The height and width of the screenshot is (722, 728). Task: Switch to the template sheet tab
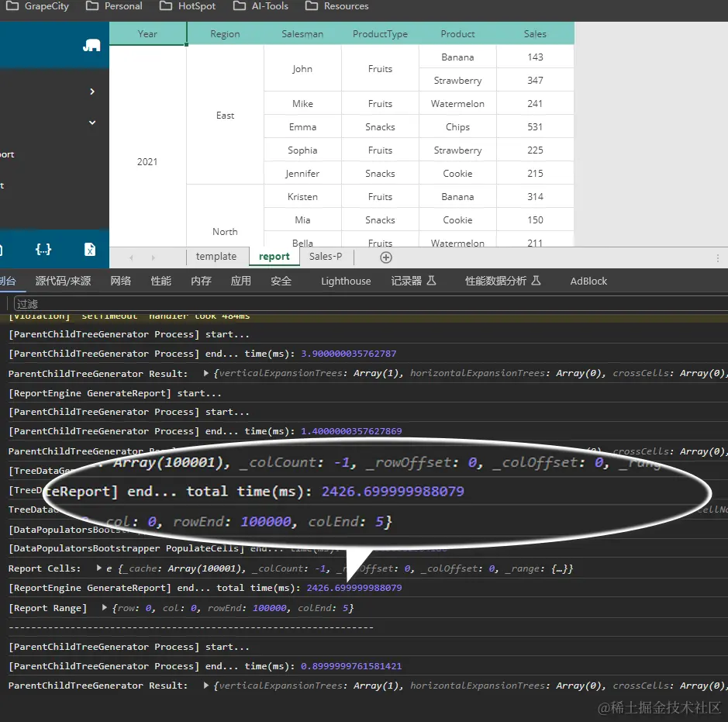click(216, 256)
